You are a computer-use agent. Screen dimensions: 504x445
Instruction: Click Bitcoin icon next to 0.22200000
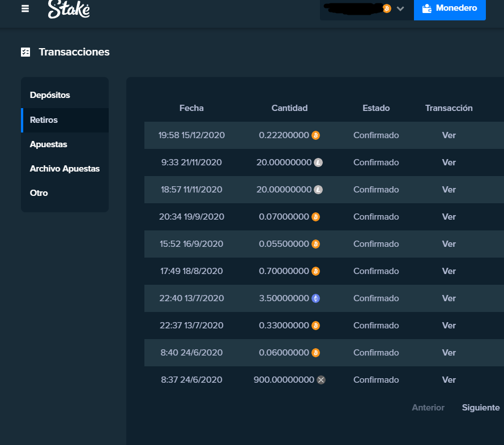pos(316,135)
